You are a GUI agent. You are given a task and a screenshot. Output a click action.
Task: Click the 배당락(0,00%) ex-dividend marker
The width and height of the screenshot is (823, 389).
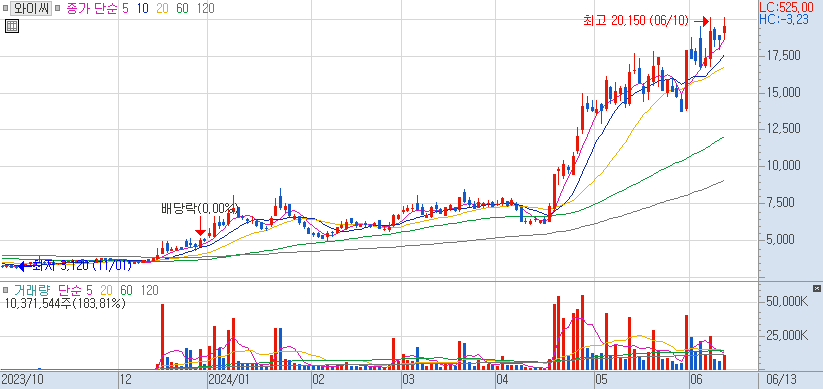pyautogui.click(x=199, y=208)
